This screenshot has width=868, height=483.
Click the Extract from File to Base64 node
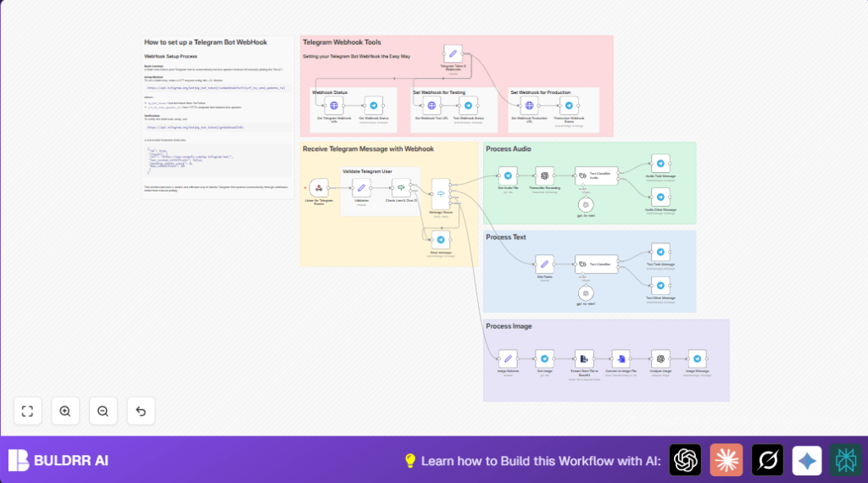coord(584,358)
